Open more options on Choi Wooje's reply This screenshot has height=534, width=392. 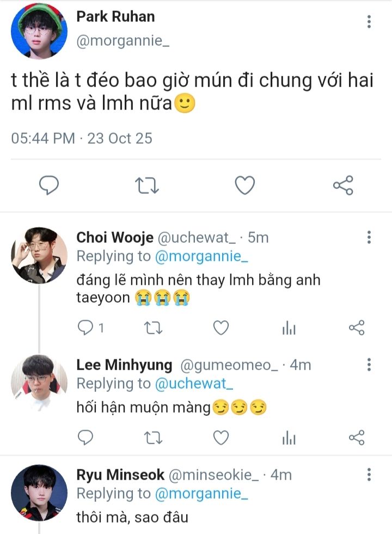(x=369, y=237)
